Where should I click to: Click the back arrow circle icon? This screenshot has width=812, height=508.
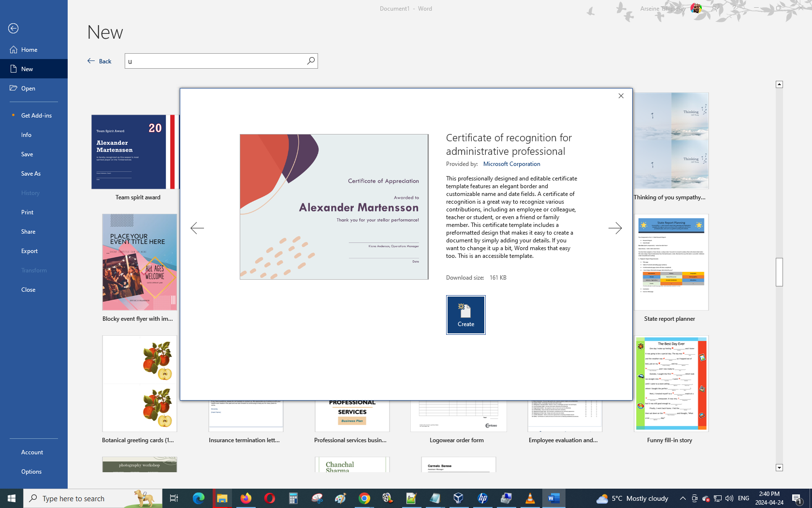click(x=14, y=29)
